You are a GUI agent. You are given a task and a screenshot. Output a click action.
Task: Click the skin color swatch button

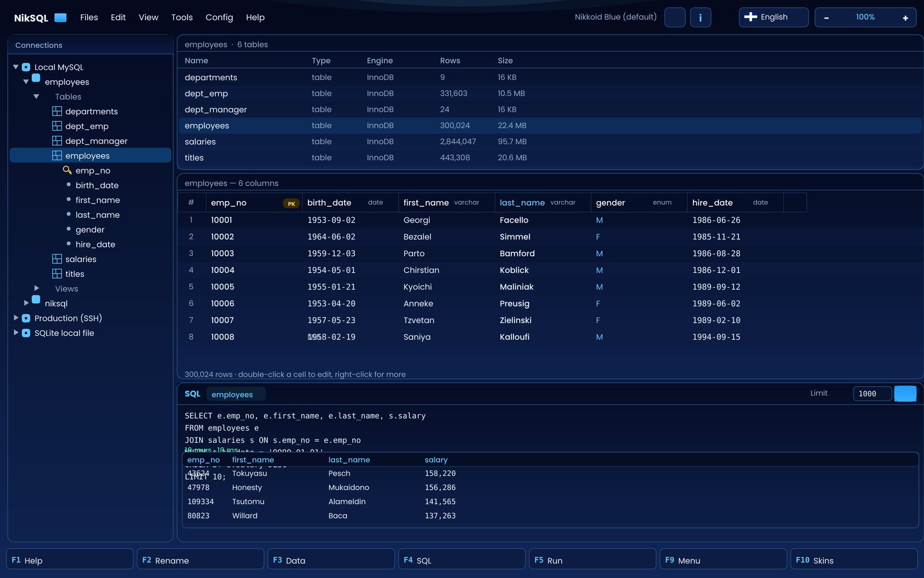(x=675, y=17)
